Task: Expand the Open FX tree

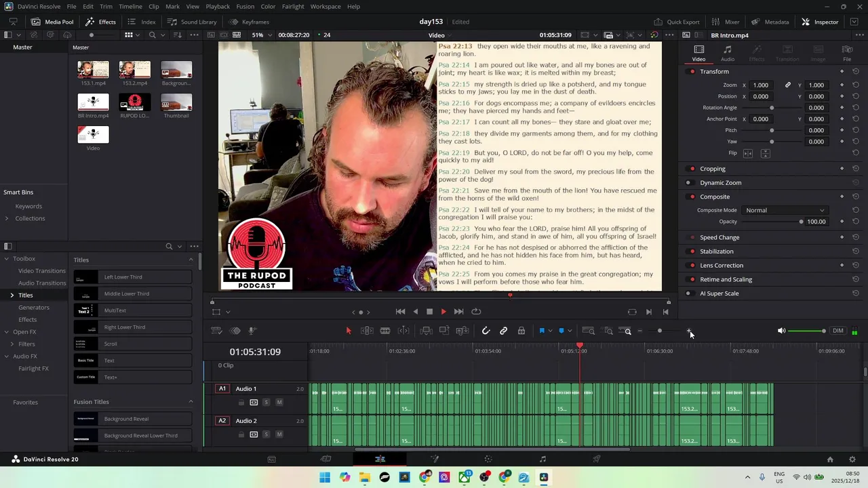Action: (7, 331)
